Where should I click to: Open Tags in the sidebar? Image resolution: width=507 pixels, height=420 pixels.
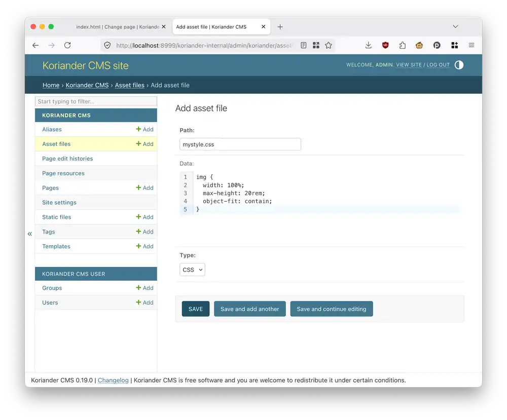49,232
